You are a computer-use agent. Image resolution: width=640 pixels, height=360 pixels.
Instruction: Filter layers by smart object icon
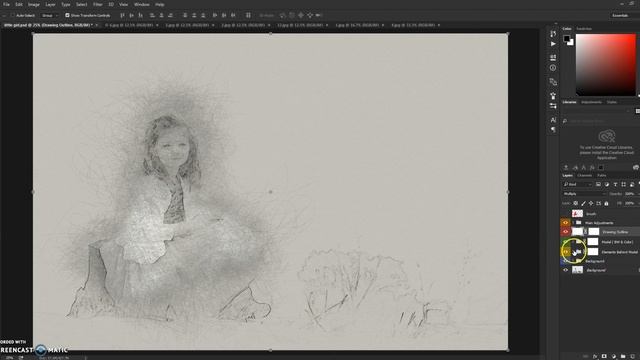(x=632, y=184)
